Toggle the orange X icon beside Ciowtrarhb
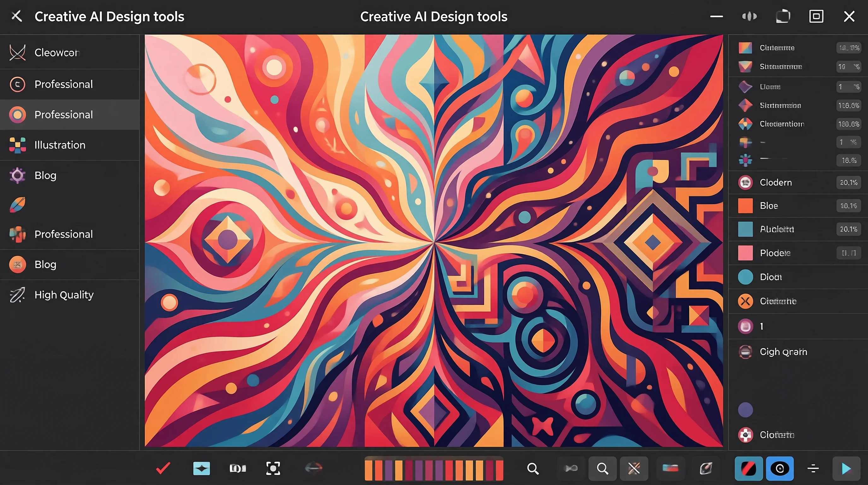 (745, 301)
